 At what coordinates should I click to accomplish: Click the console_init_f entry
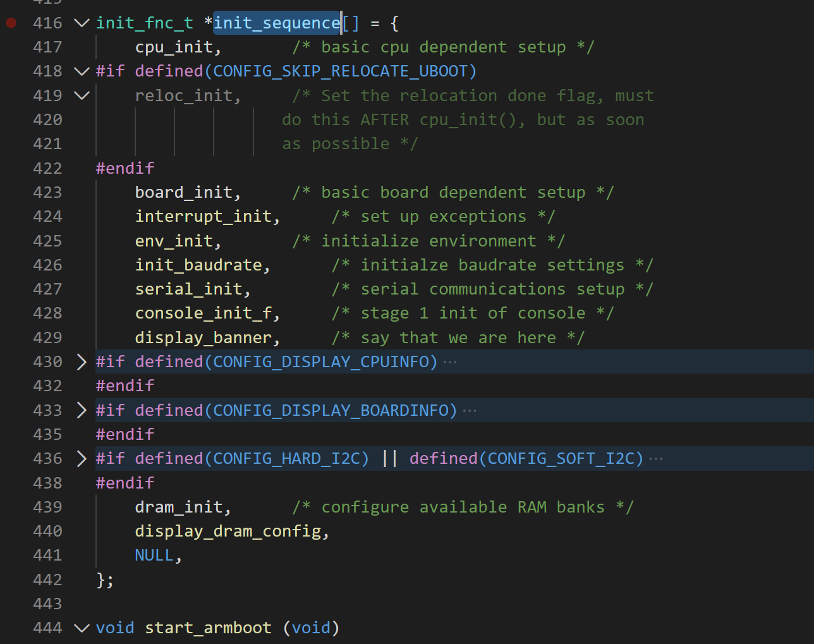point(203,313)
